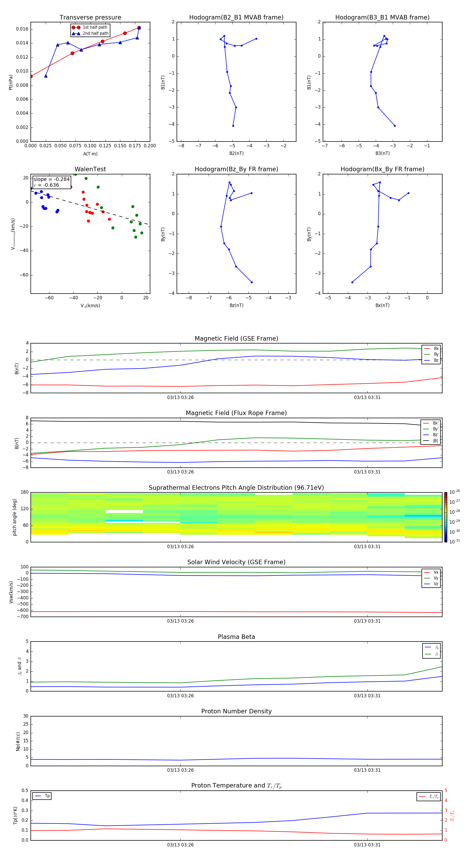Click 'Hodogram(Bz_By FR frame)' title
The height and width of the screenshot is (868, 473).
coord(236,169)
